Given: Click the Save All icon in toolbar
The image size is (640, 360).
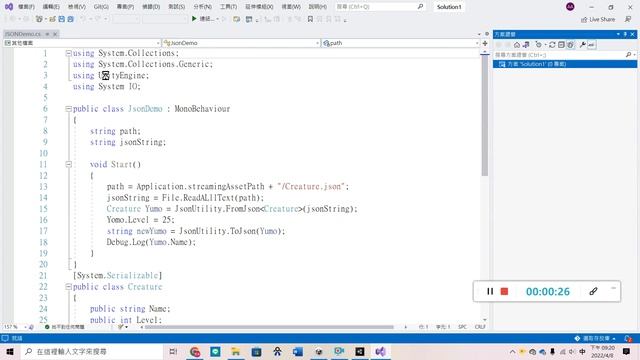Looking at the screenshot, I should tap(70, 19).
